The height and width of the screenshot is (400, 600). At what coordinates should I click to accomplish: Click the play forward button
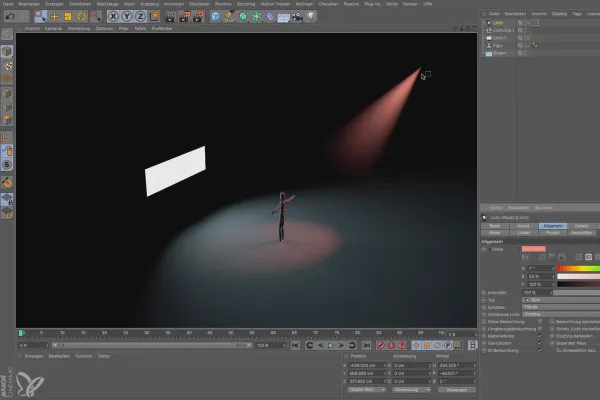tap(331, 345)
